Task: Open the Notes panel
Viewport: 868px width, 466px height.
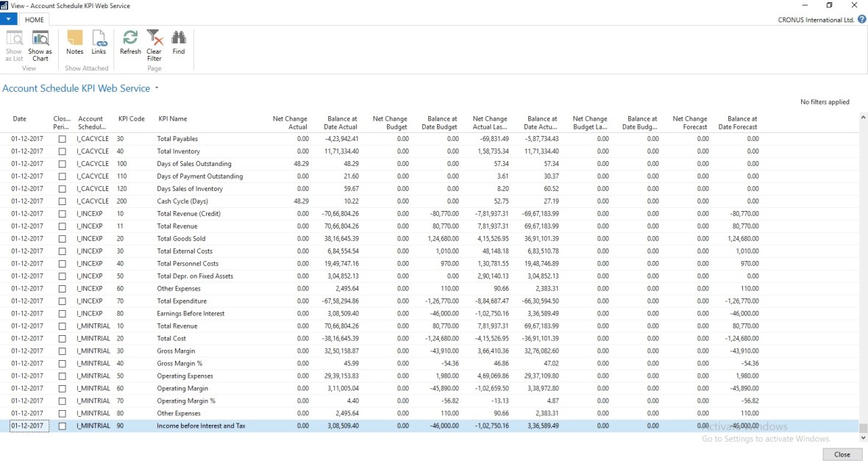Action: click(74, 44)
